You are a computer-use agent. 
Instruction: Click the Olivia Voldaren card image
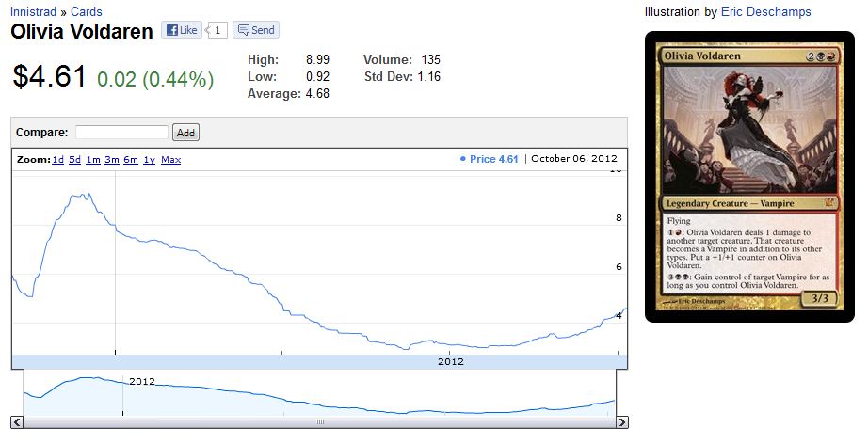[749, 177]
